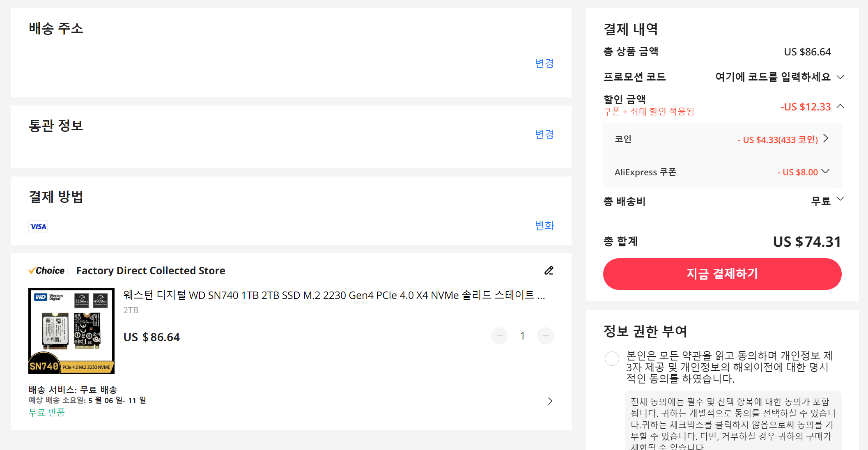Expand AliExpress coupon options
The height and width of the screenshot is (450, 868).
826,172
